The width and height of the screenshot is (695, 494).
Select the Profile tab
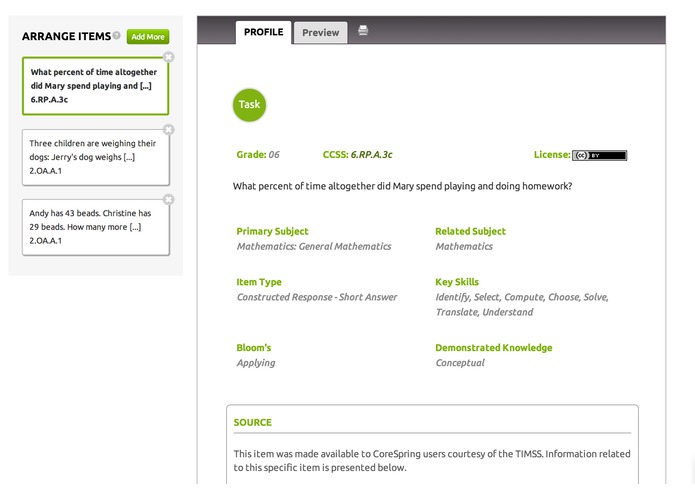coord(263,32)
